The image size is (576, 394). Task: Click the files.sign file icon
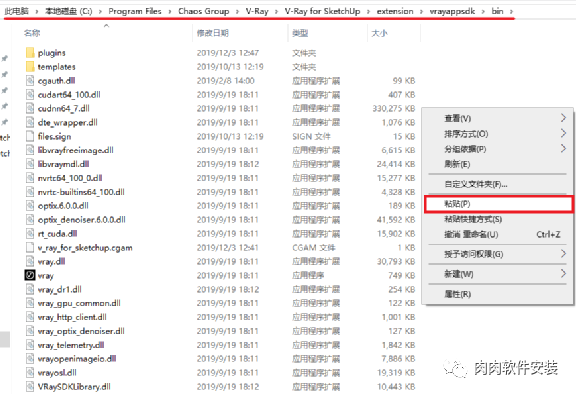pos(30,136)
